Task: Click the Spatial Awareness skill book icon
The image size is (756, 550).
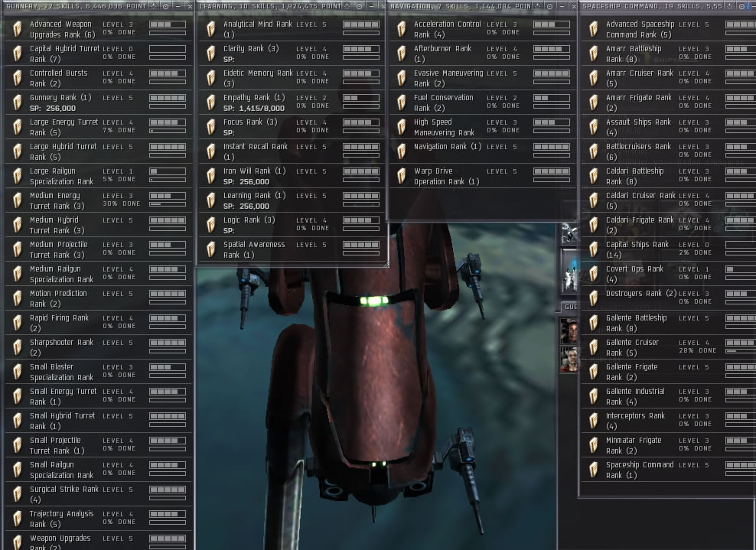Action: tap(210, 249)
